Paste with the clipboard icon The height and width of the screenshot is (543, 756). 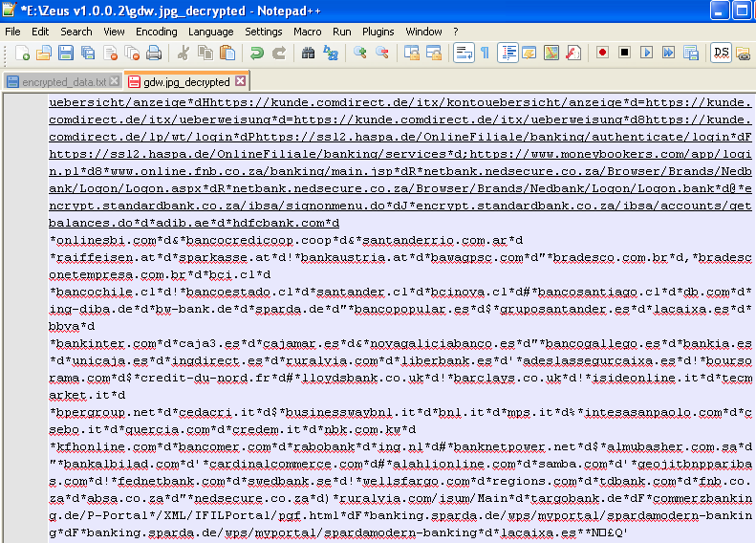227,53
